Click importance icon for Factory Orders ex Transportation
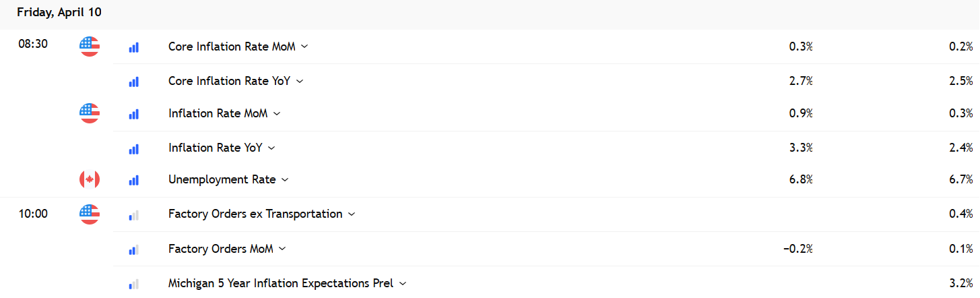This screenshot has width=980, height=298. tap(133, 215)
